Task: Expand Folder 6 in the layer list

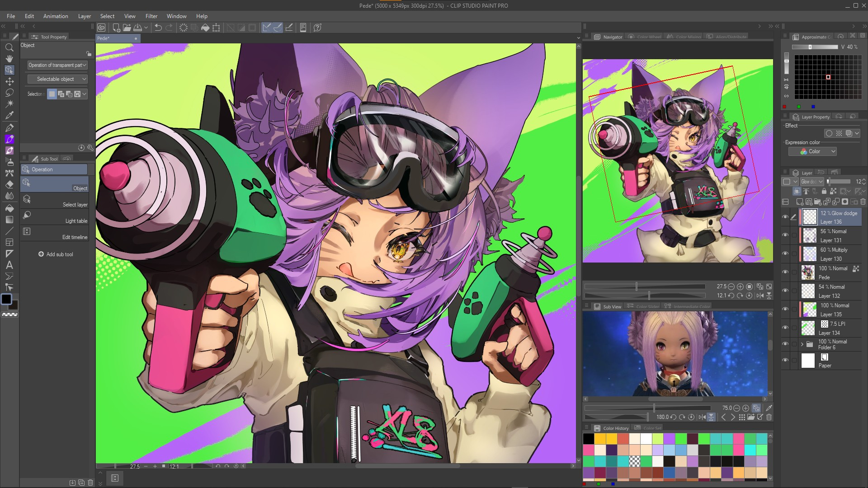Action: (802, 344)
